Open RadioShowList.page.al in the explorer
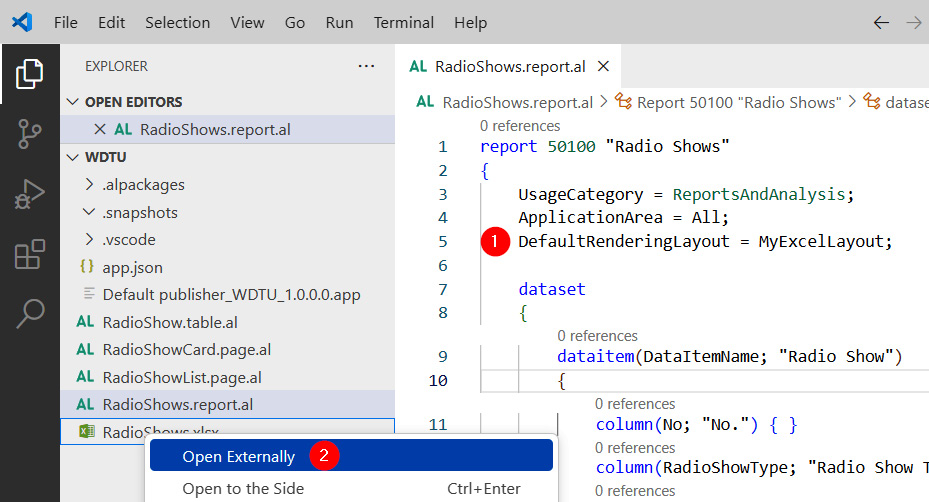Image resolution: width=929 pixels, height=502 pixels. pos(182,377)
